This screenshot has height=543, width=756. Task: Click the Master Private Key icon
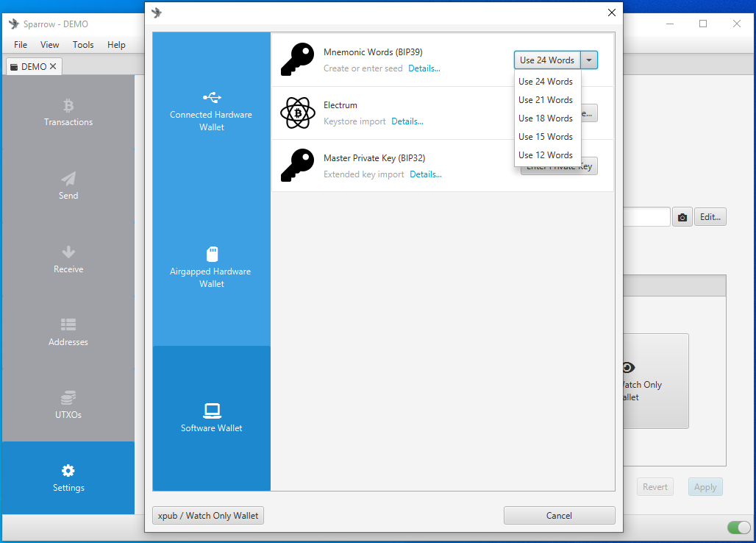298,166
